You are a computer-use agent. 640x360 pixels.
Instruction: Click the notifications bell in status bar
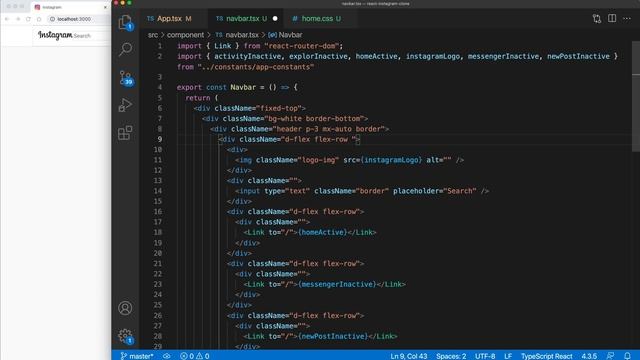coord(627,356)
